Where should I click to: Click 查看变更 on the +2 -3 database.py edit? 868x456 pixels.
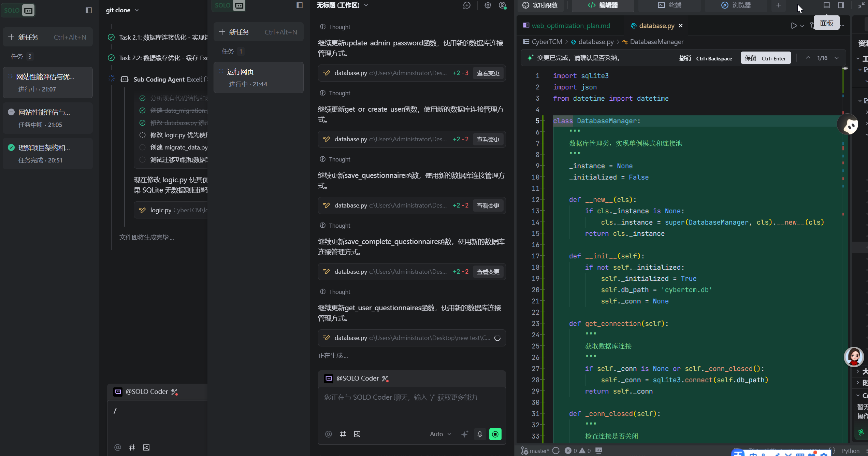[x=488, y=73]
